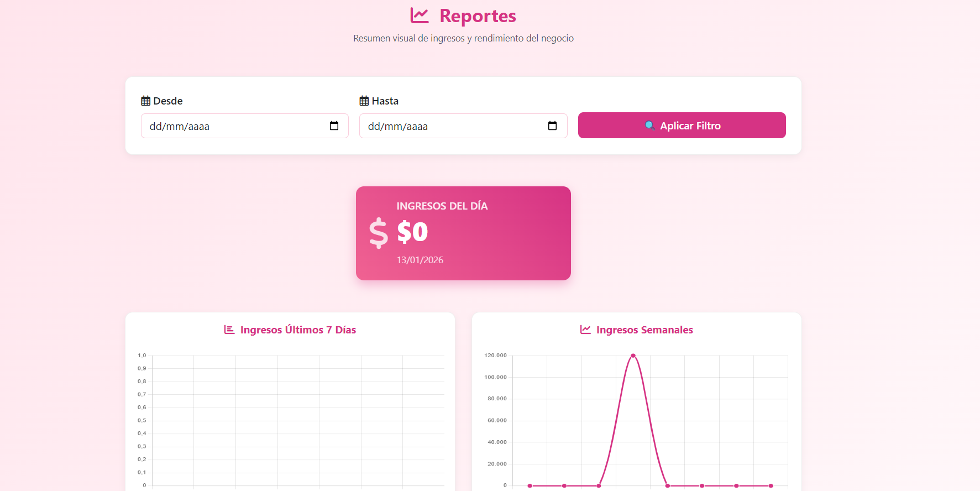Click the calendar icon beside Hasta label
Image resolution: width=980 pixels, height=491 pixels.
pyautogui.click(x=364, y=101)
